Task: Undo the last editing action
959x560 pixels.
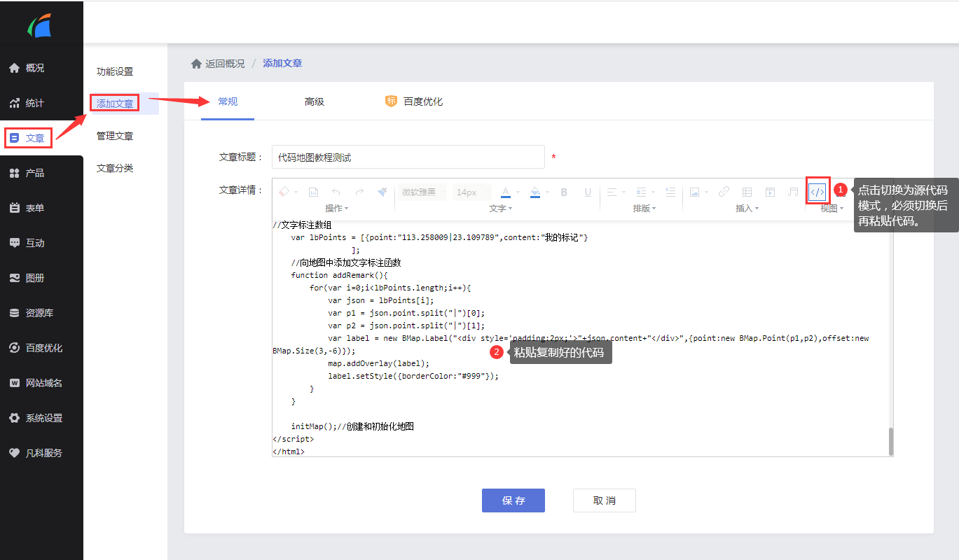Action: coord(337,190)
